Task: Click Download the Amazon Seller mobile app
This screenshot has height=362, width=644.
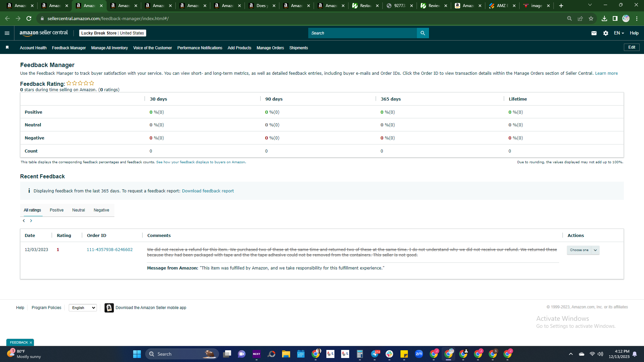Action: pyautogui.click(x=151, y=308)
